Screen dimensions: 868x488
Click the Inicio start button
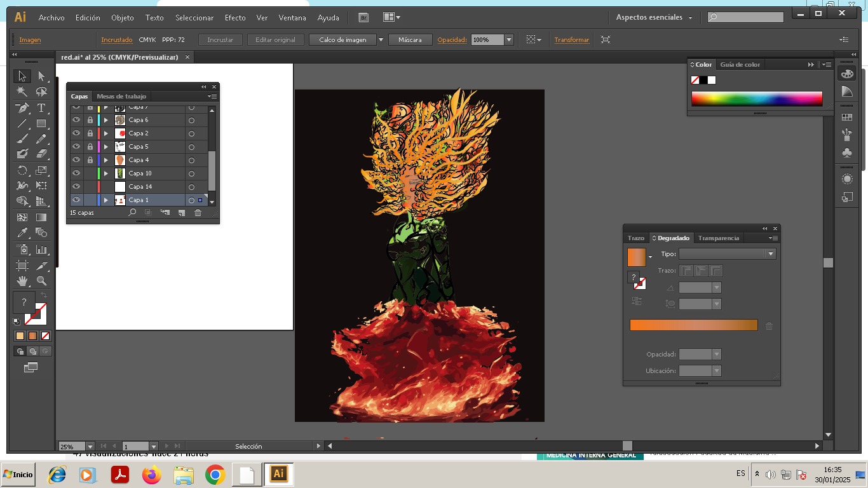(18, 475)
